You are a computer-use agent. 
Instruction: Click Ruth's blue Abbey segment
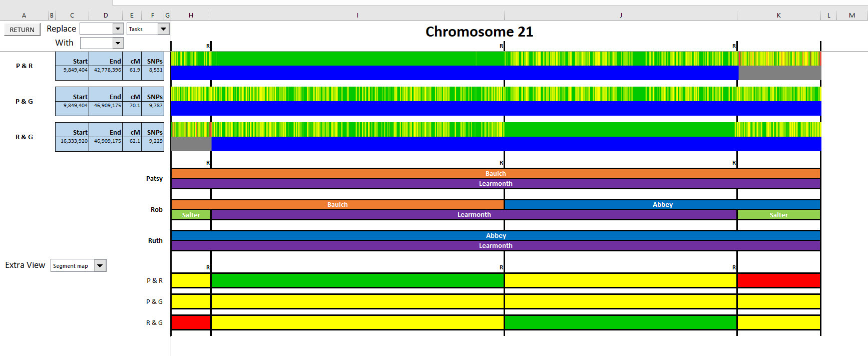coord(496,235)
